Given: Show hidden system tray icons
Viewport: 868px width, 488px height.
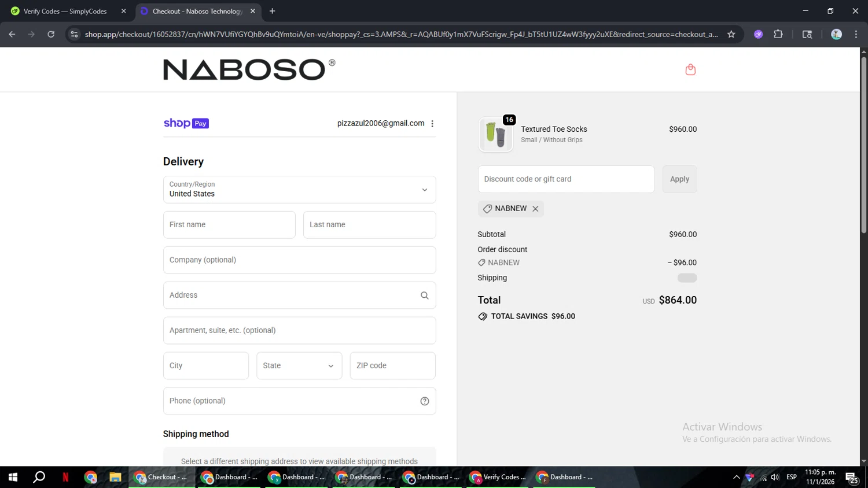Looking at the screenshot, I should [736, 477].
